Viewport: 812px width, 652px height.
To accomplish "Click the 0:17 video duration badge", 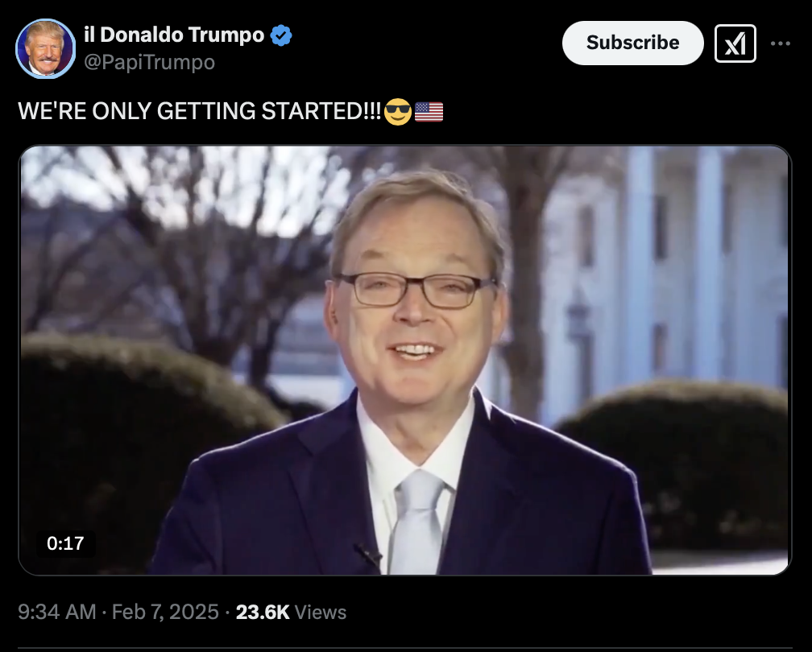I will click(65, 543).
